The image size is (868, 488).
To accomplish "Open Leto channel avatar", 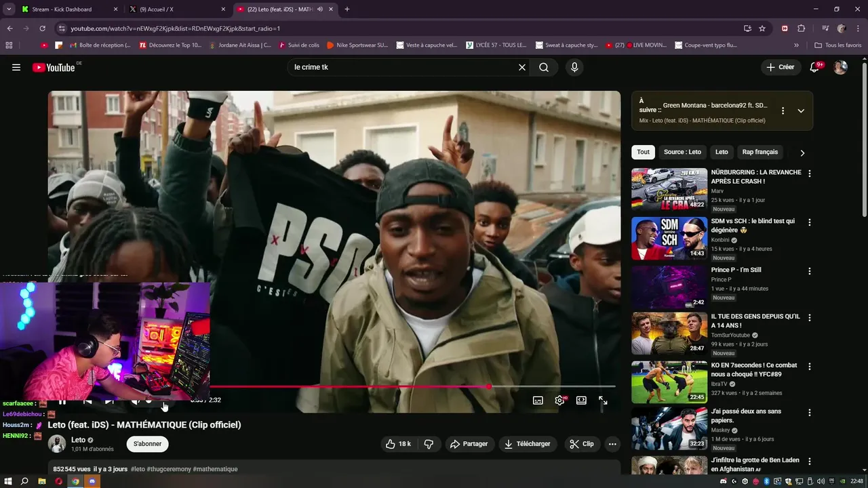I will [57, 444].
